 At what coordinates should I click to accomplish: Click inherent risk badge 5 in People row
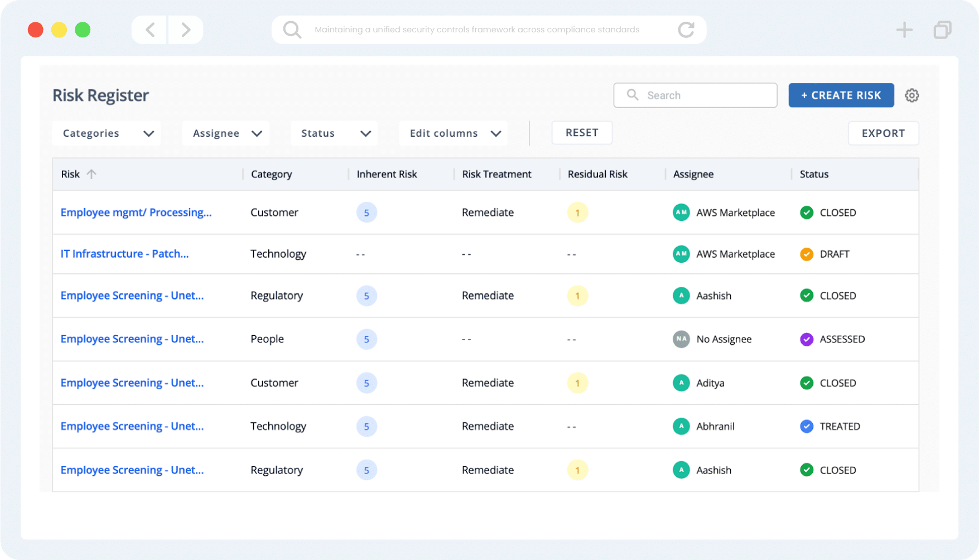(366, 339)
